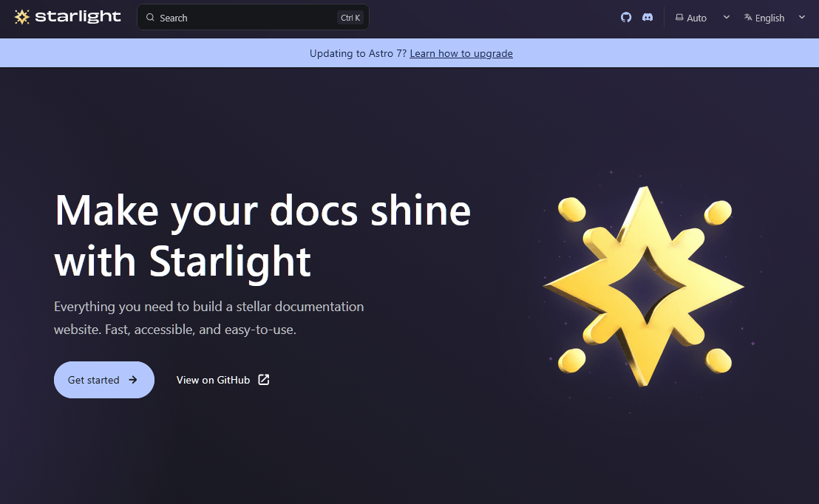Follow the Learn how to upgrade link
The width and height of the screenshot is (819, 504).
pos(461,53)
